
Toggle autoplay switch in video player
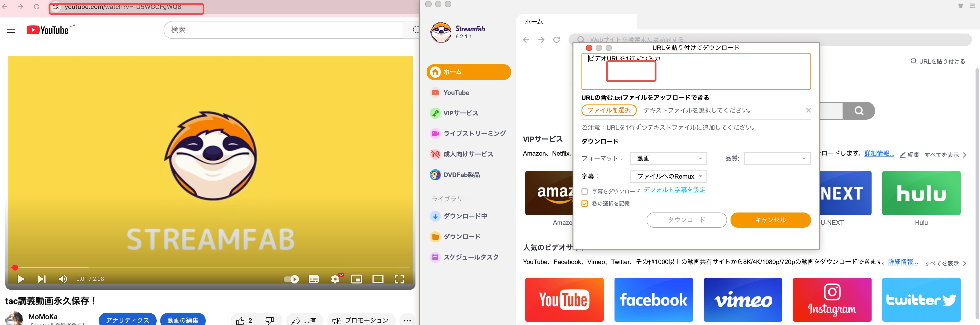tap(291, 279)
